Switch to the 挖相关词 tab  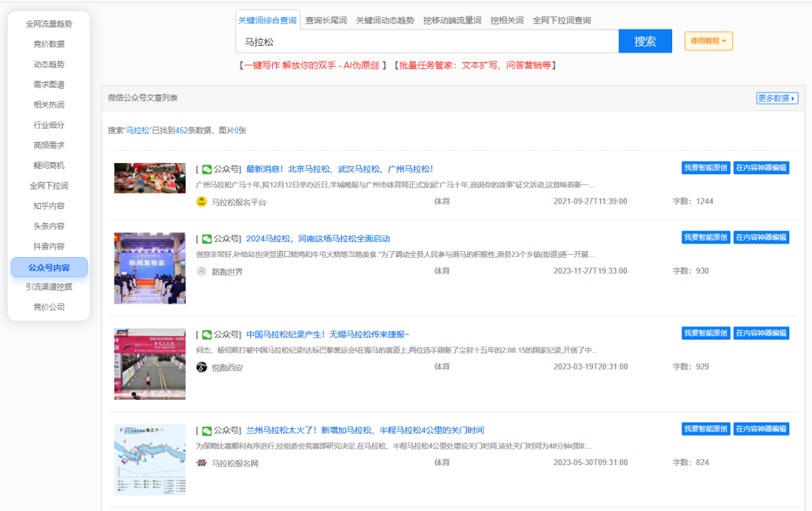pos(507,20)
